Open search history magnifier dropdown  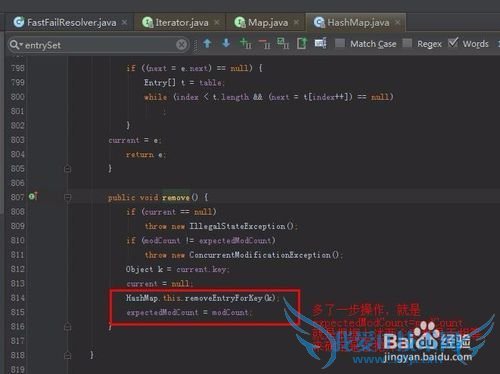[16, 44]
